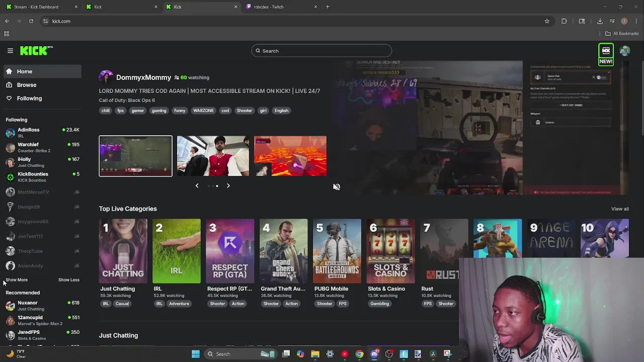The height and width of the screenshot is (362, 644).
Task: Click the Following heart icon
Action: [x=9, y=99]
